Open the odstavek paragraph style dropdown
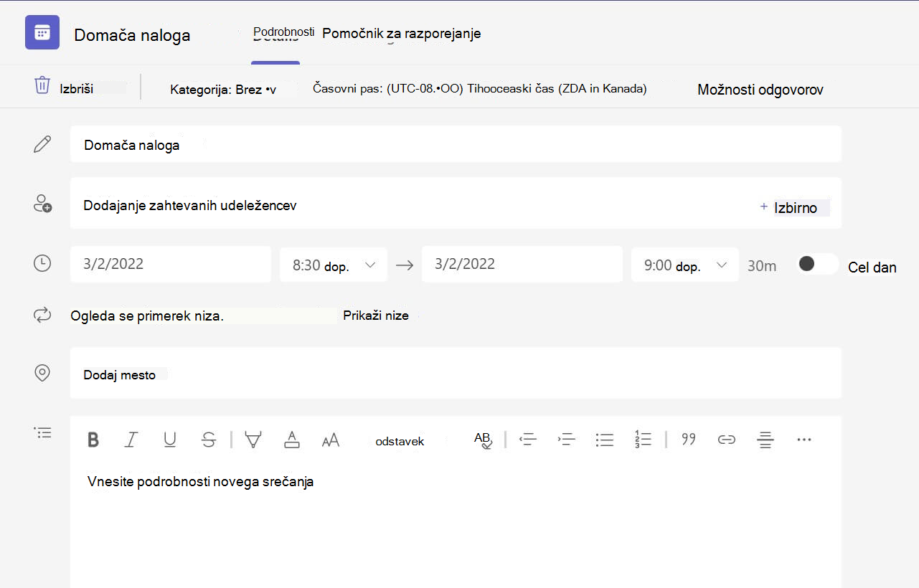This screenshot has height=588, width=919. click(x=400, y=441)
